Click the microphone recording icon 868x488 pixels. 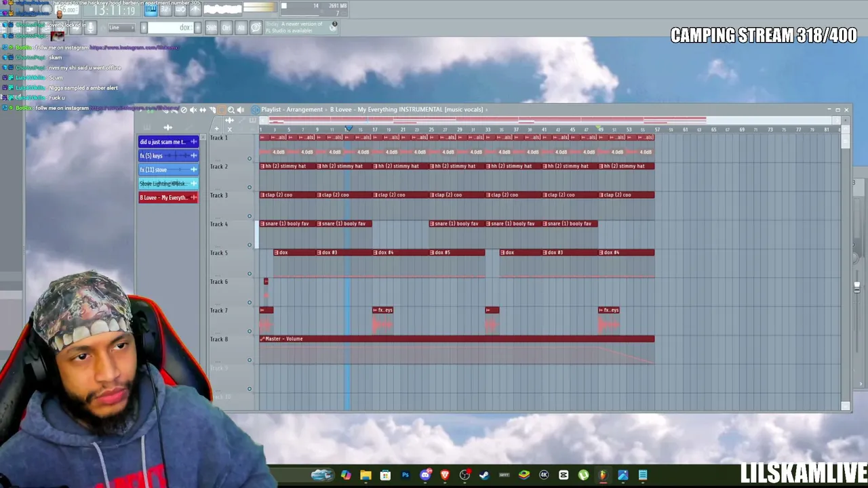(91, 27)
